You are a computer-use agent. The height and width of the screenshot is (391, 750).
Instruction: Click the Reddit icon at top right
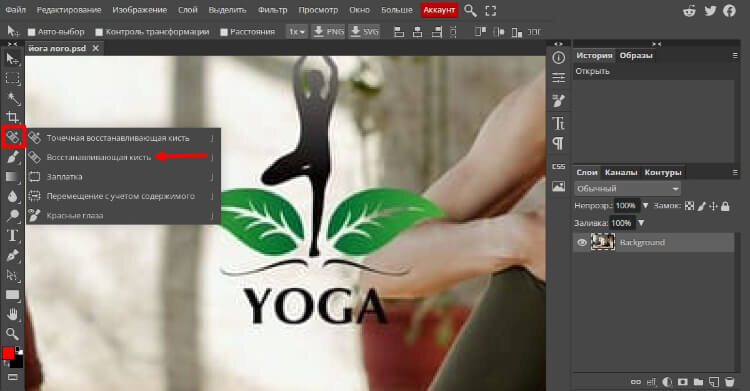click(689, 11)
